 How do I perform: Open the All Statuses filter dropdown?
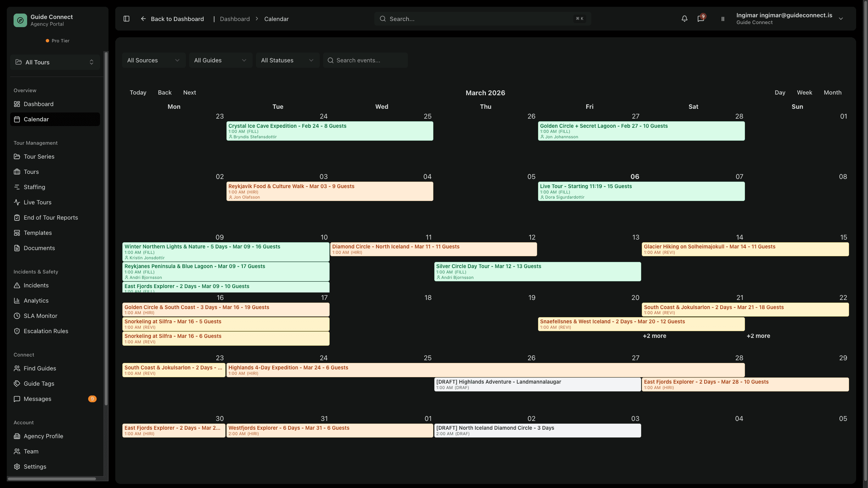tap(287, 60)
